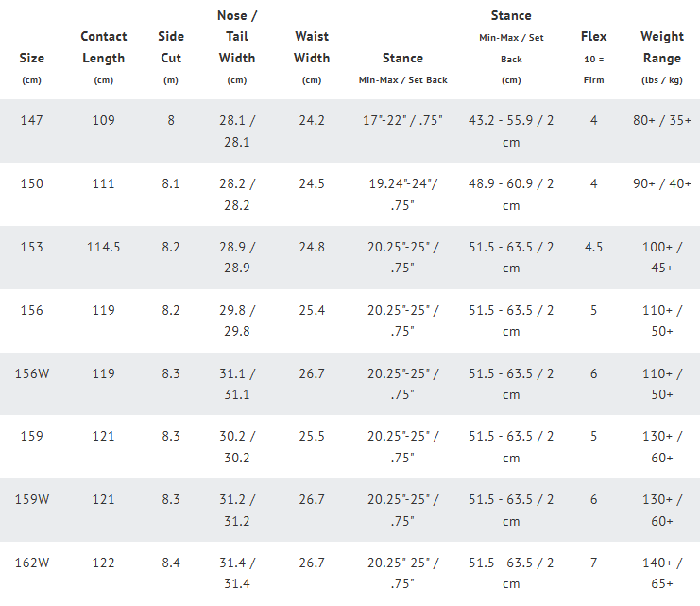Select the Flex column header
This screenshot has width=700, height=606.
click(x=594, y=58)
